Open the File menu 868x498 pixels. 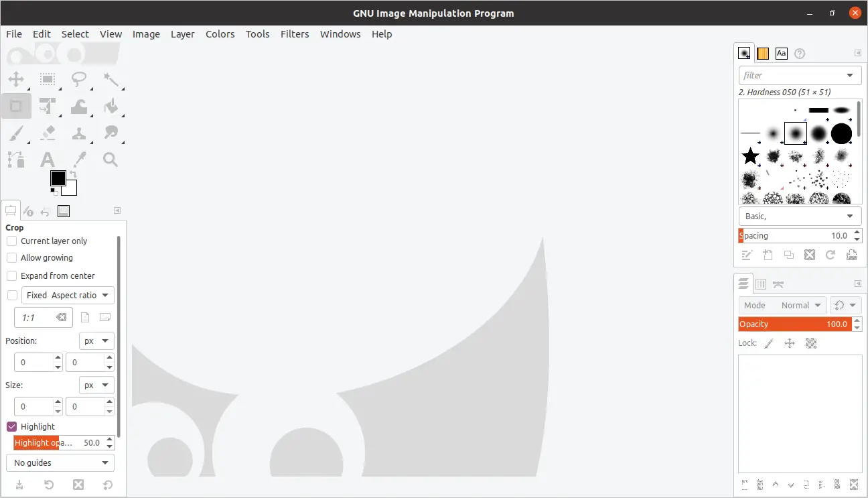pyautogui.click(x=14, y=34)
